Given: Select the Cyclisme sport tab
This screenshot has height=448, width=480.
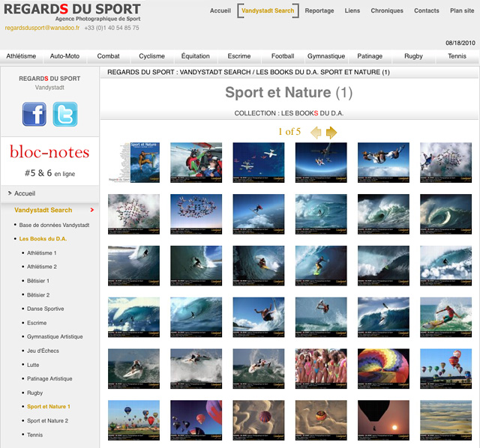Looking at the screenshot, I should coord(151,56).
